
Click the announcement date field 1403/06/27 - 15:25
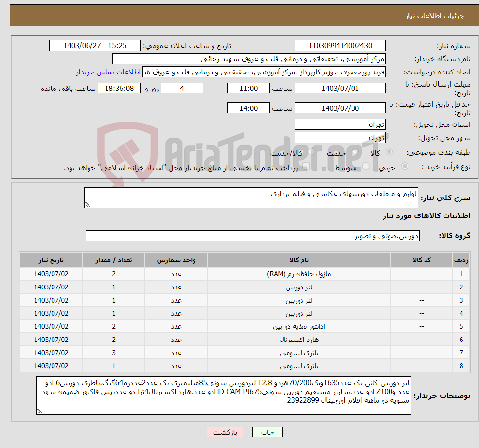[x=95, y=46]
